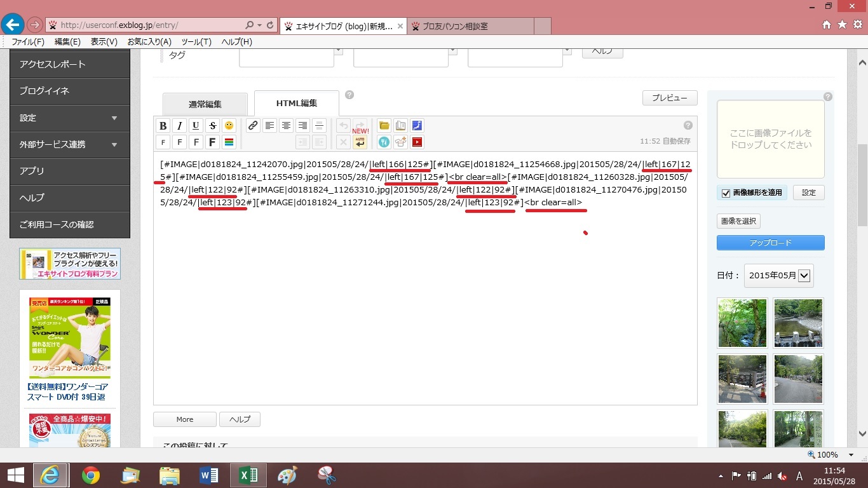868x488 pixels.
Task: Open Google Chrome from the taskbar
Action: click(x=91, y=475)
